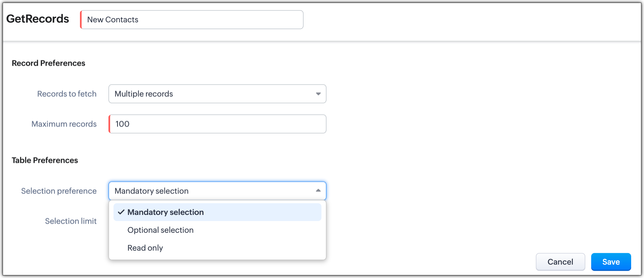Pick Read only from the dropdown list
The width and height of the screenshot is (644, 278).
coord(145,248)
